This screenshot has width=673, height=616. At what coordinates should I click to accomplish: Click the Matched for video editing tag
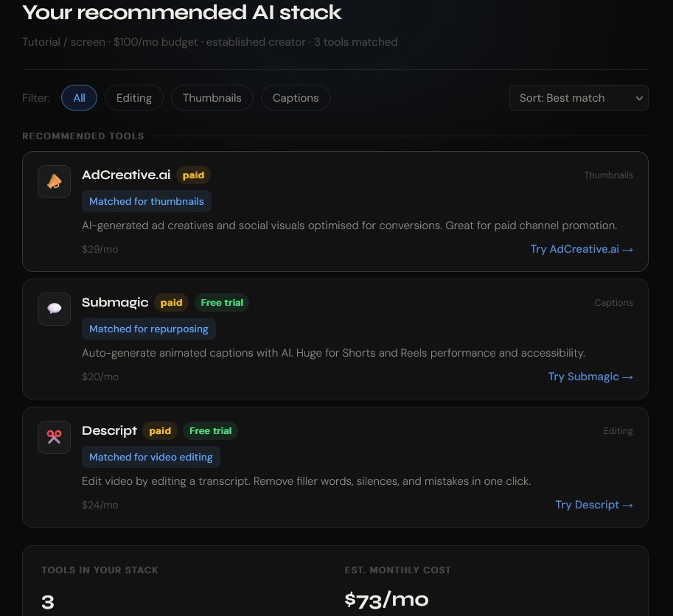tap(151, 457)
